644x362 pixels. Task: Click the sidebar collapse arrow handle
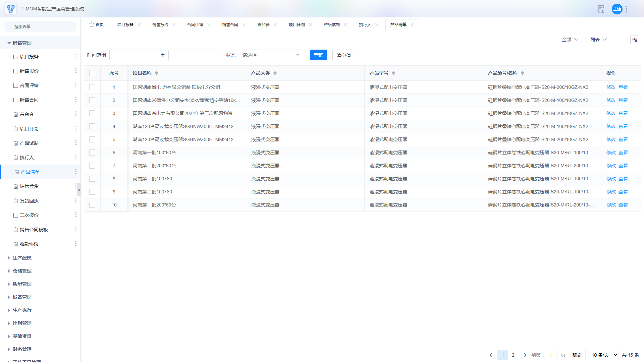pyautogui.click(x=79, y=190)
